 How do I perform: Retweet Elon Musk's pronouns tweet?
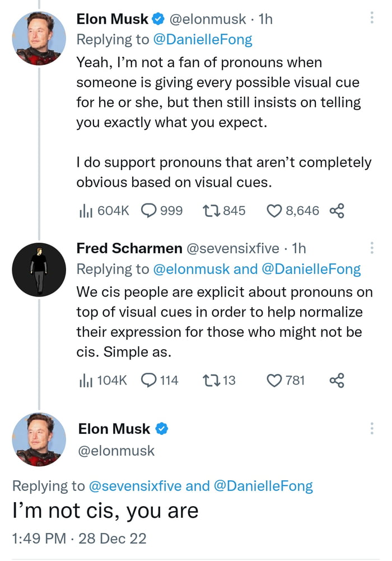click(x=223, y=211)
